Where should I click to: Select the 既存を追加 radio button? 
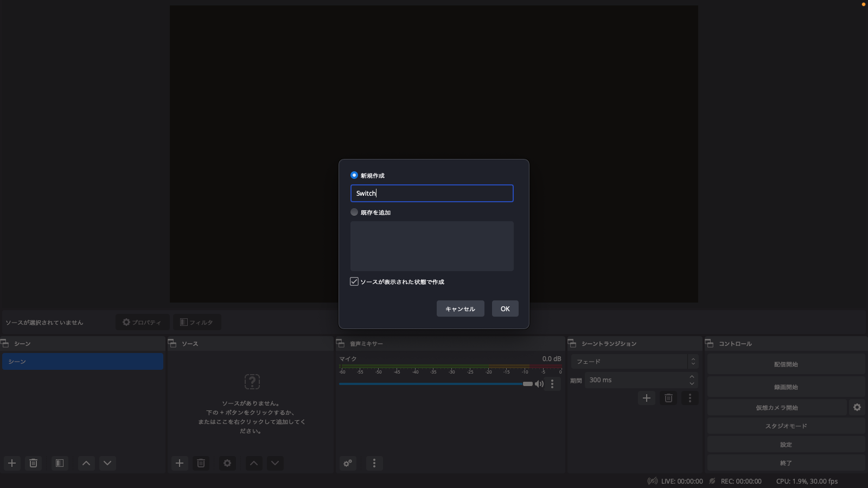[354, 212]
